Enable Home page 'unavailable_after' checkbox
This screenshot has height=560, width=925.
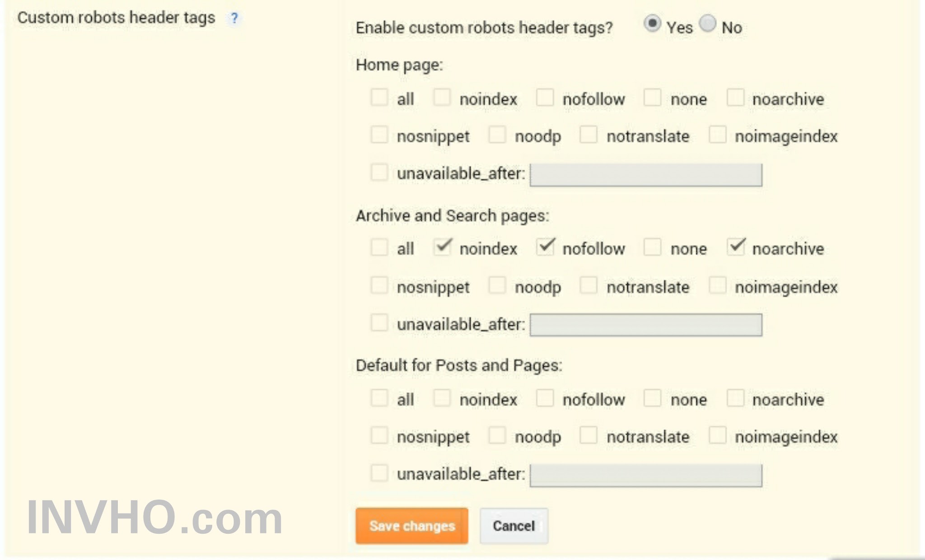(379, 172)
